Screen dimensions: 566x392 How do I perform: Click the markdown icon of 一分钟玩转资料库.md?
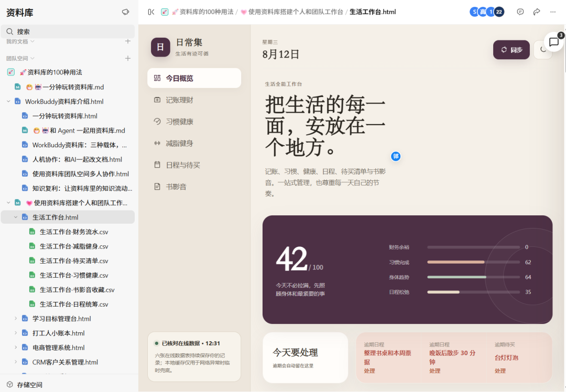17,86
